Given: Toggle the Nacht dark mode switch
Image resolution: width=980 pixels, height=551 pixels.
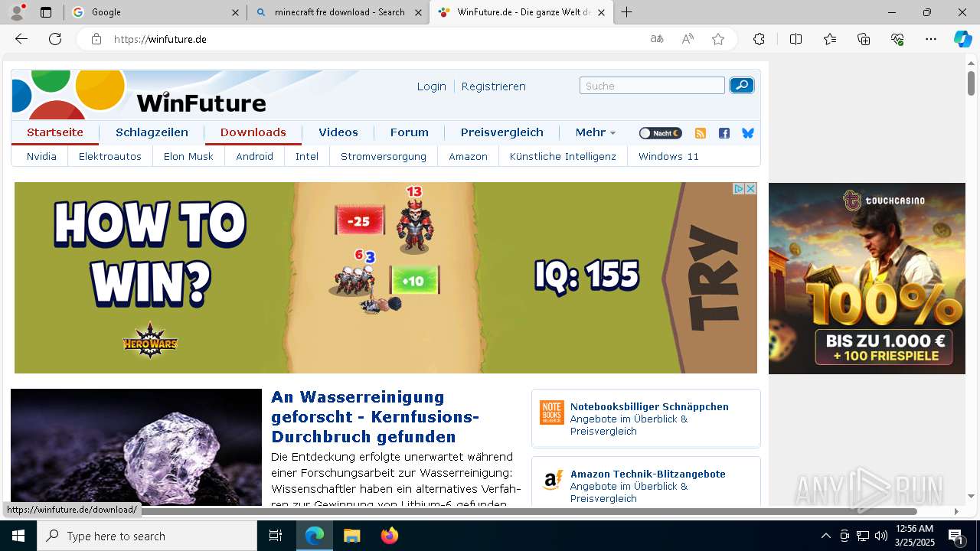Looking at the screenshot, I should coord(660,133).
